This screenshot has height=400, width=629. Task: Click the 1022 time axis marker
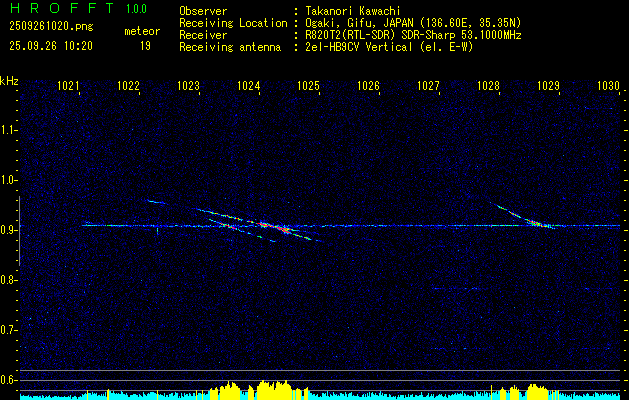coord(128,86)
